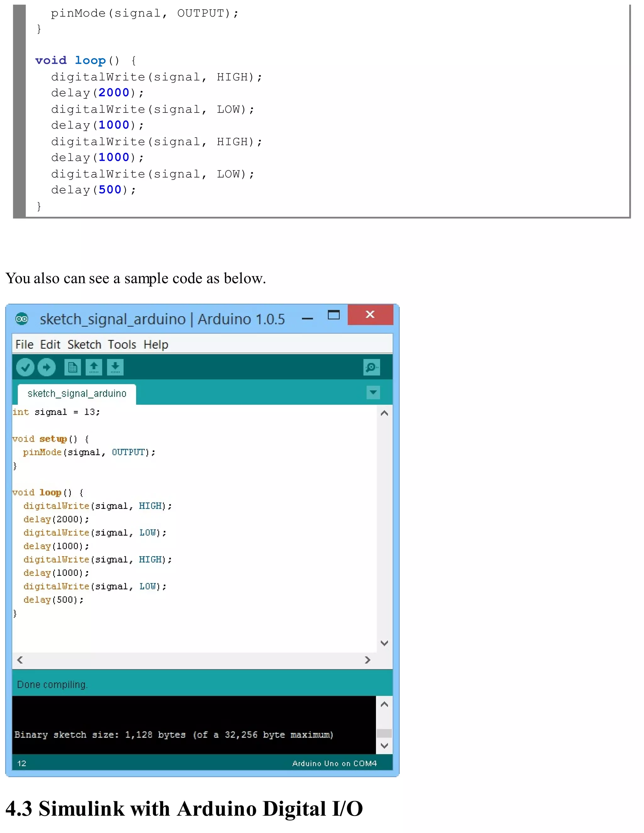Click the 'void loop() {' line in editor
This screenshot has width=644, height=833.
tap(48, 492)
